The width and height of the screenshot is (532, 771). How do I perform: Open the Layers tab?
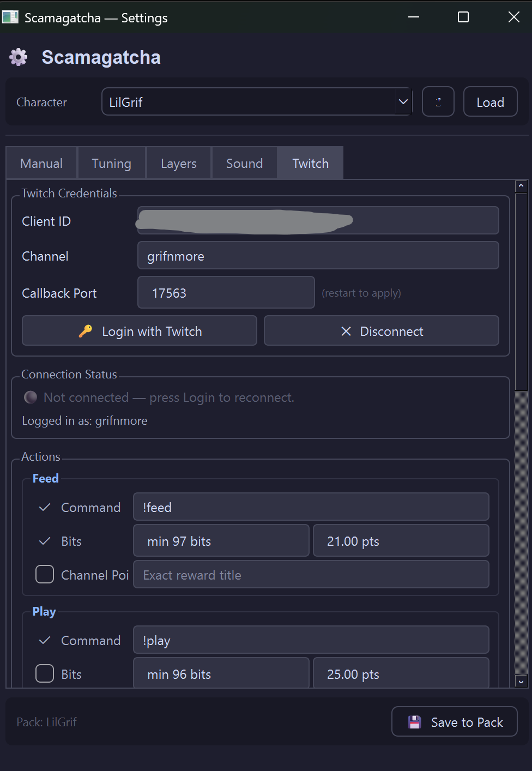[179, 163]
